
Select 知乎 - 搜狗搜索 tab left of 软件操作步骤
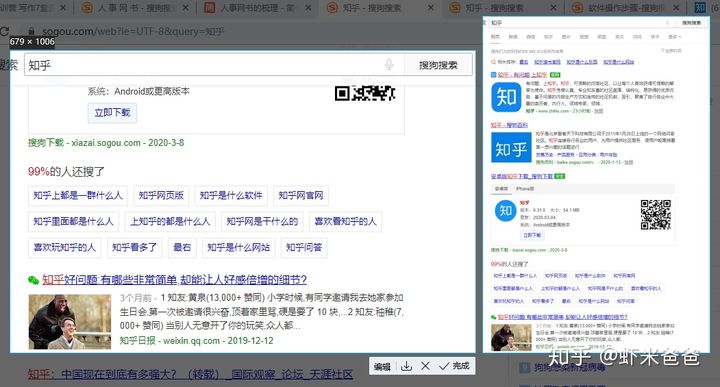point(502,8)
